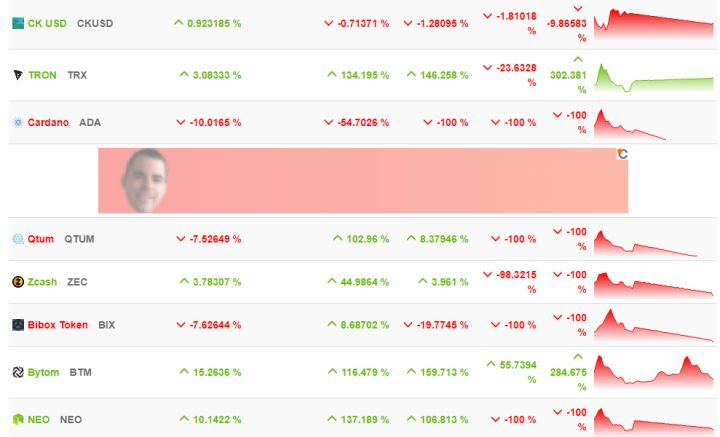This screenshot has width=720, height=437.
Task: Click the Zcash coin logo icon
Action: click(x=17, y=282)
